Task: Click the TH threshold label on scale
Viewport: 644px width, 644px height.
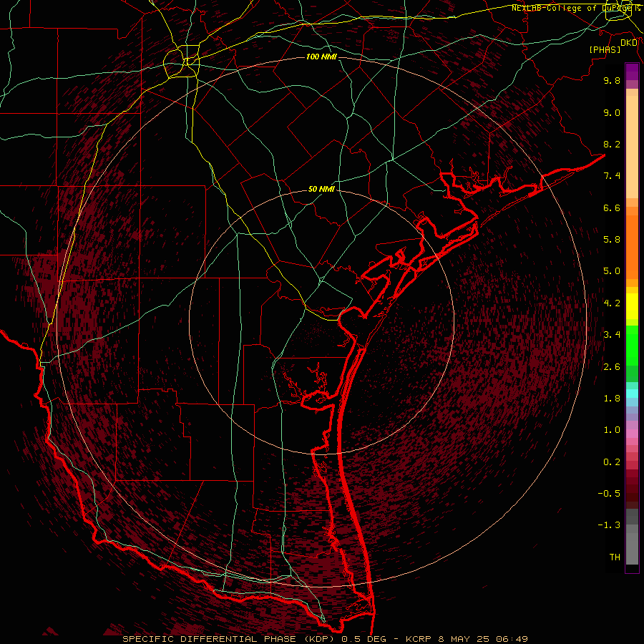Action: [615, 557]
